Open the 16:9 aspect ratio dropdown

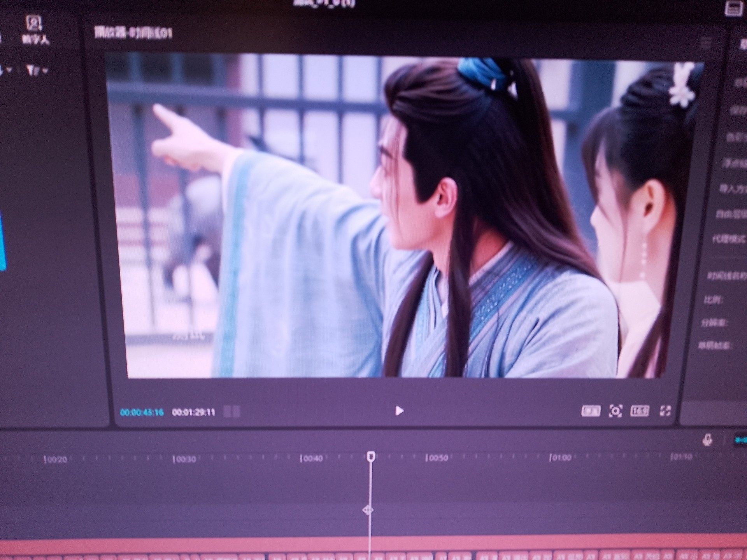(639, 411)
